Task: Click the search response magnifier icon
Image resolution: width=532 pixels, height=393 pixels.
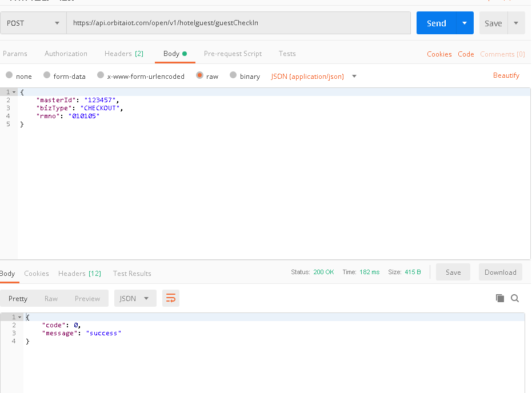Action: click(515, 298)
